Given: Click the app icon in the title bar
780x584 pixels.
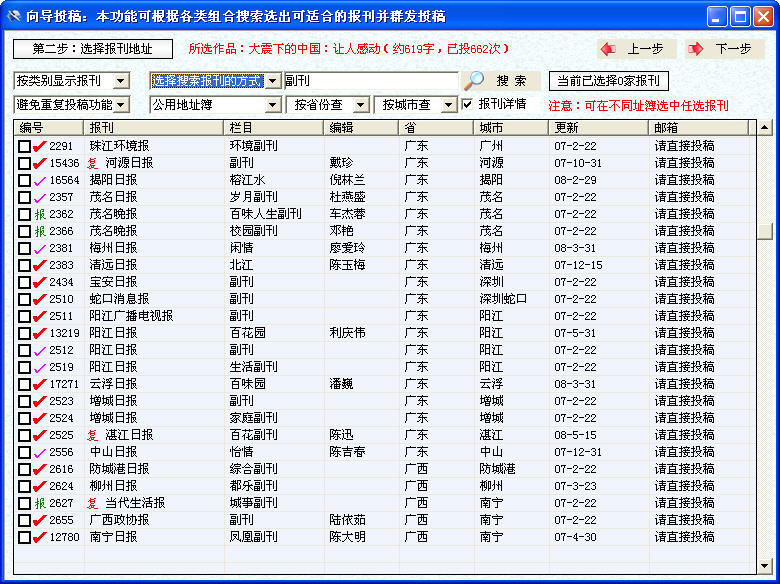Looking at the screenshot, I should coord(13,16).
